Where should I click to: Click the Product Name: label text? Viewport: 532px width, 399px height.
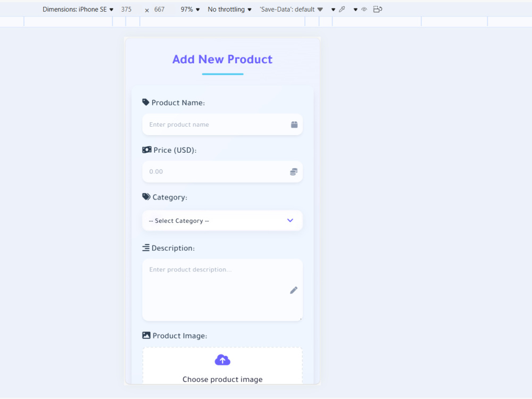178,103
